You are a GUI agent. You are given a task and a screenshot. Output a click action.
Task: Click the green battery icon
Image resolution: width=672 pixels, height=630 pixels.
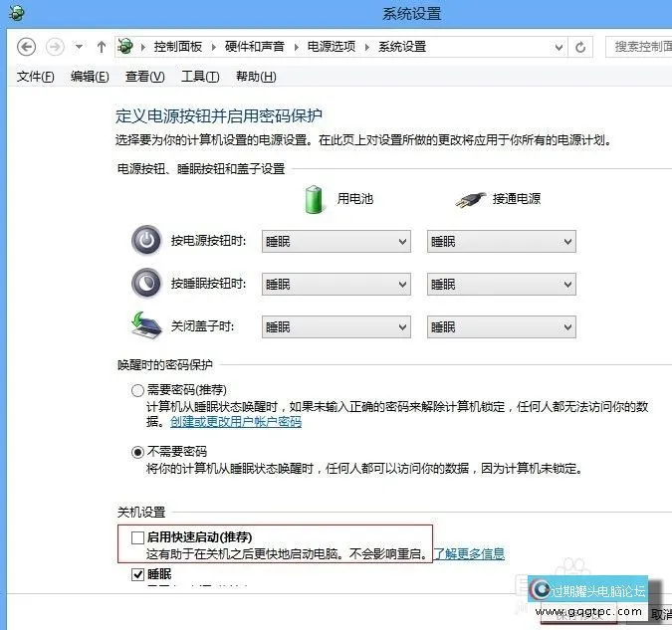click(x=314, y=199)
